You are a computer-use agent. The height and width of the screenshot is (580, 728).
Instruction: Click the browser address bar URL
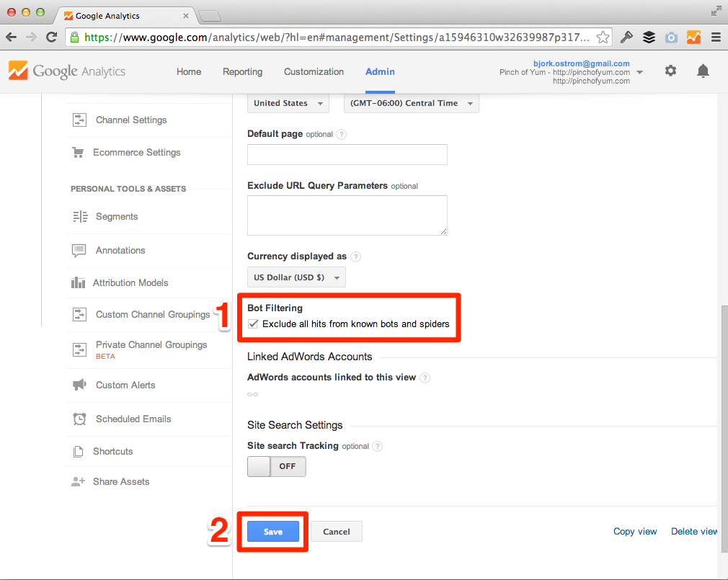(x=337, y=37)
